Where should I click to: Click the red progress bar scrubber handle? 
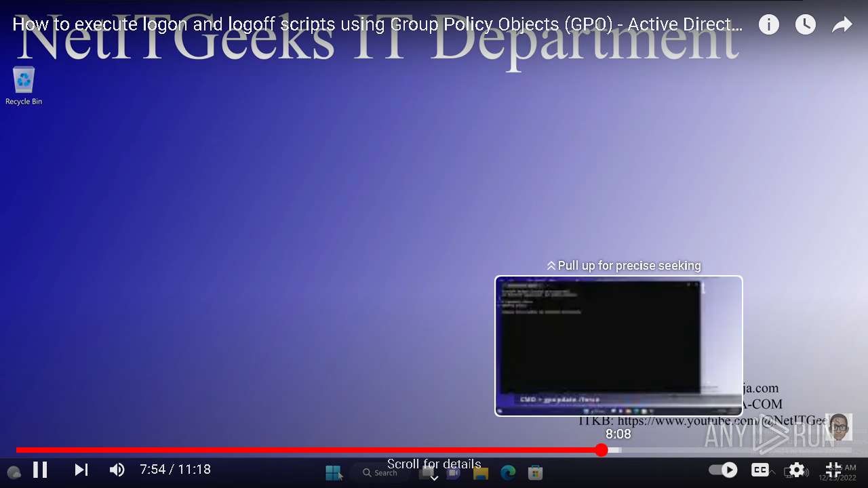(x=601, y=450)
